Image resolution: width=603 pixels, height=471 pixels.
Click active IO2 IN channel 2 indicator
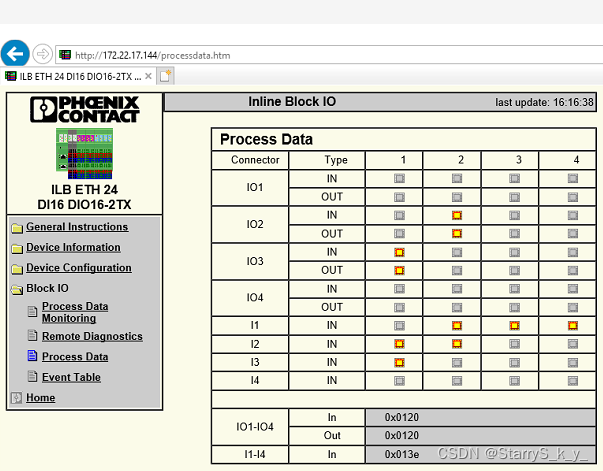click(x=457, y=215)
